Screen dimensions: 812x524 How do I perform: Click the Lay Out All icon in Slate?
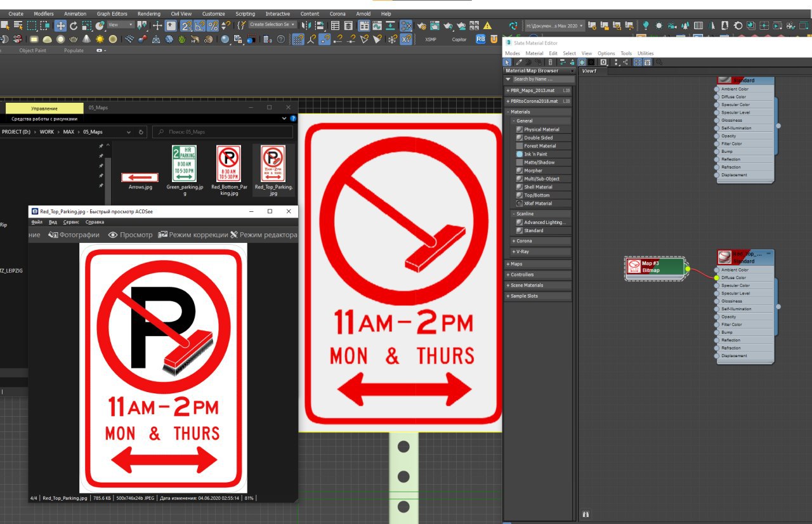[x=615, y=62]
